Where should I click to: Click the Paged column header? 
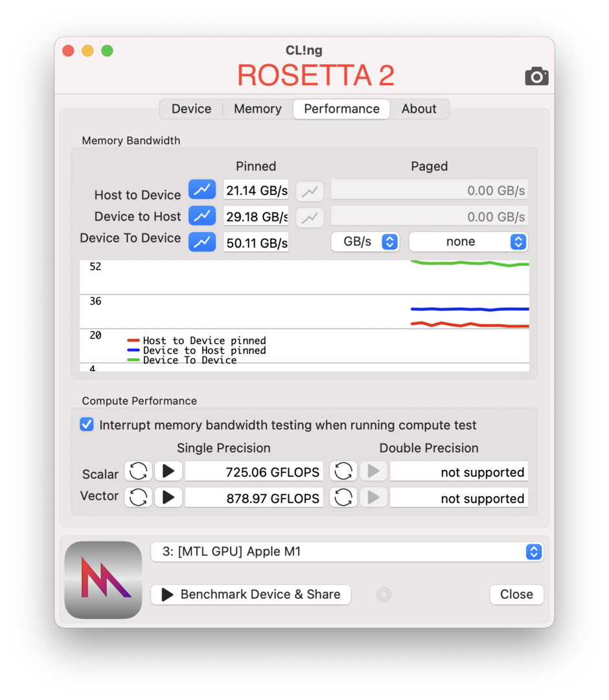[x=429, y=166]
